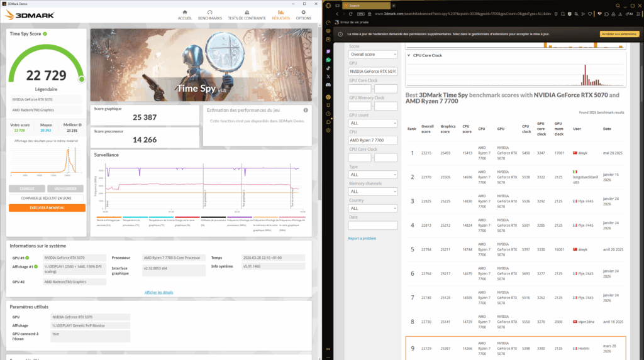Open the extensions cube in sidebar
This screenshot has width=644, height=360.
328,122
